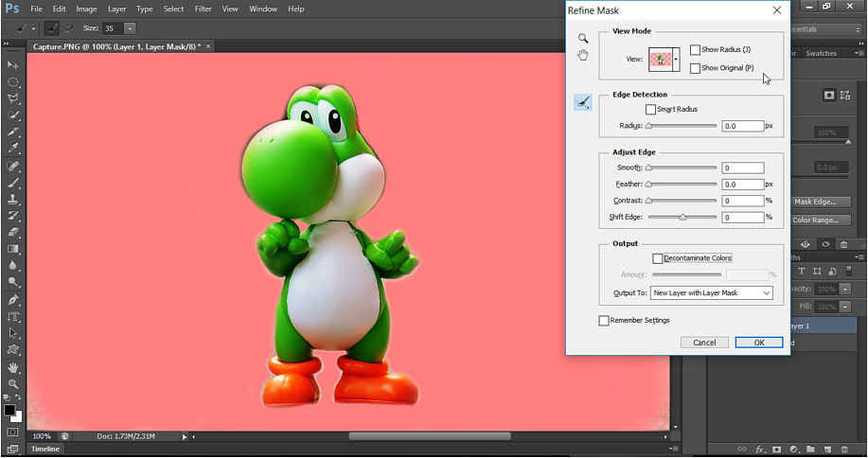The height and width of the screenshot is (458, 868).
Task: Click the horizontal canvas scrollbar
Action: pyautogui.click(x=429, y=436)
